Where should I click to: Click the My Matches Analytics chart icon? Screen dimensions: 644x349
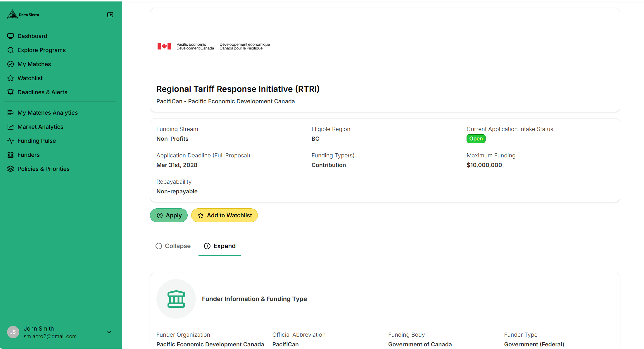pos(11,113)
